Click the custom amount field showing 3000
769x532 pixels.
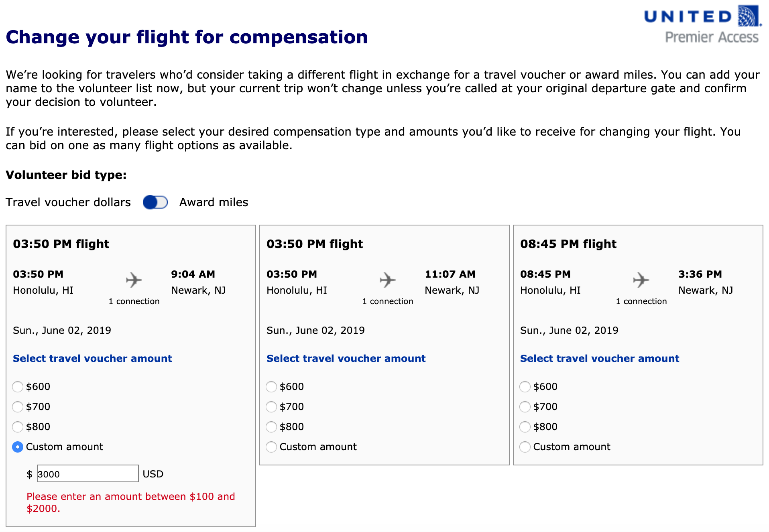pyautogui.click(x=87, y=474)
